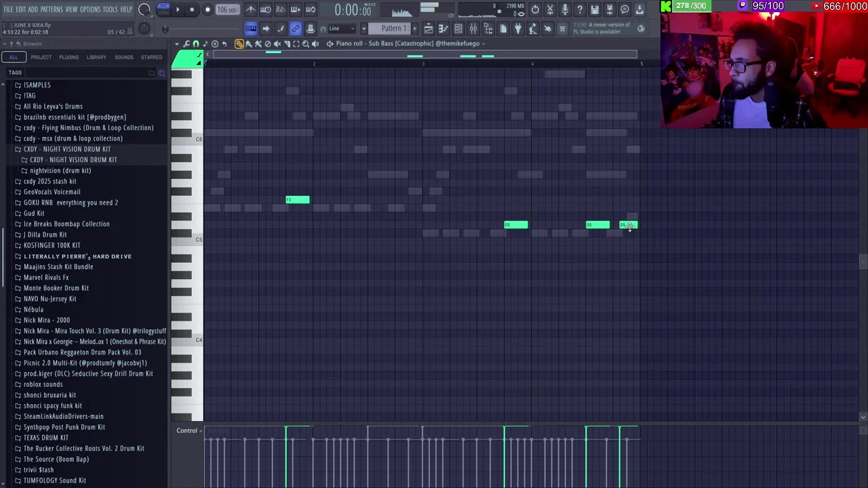This screenshot has width=868, height=488.
Task: Open the FILE menu
Action: [9, 9]
